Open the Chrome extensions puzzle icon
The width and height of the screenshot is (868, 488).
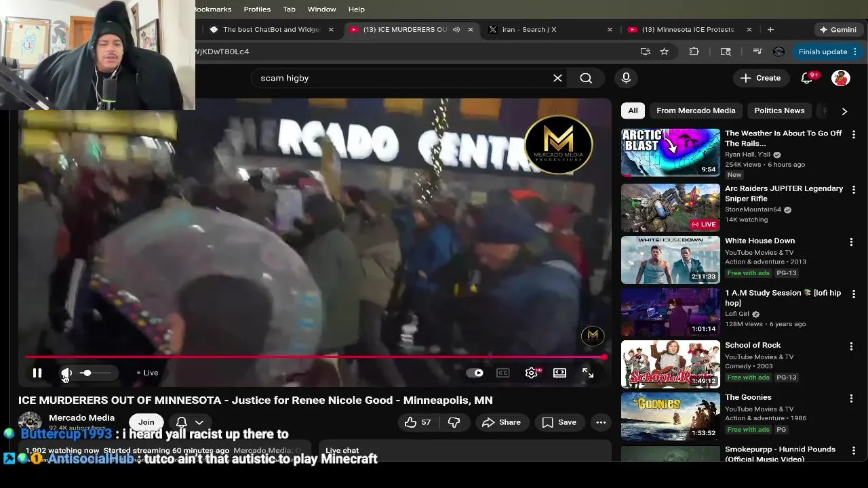[694, 52]
